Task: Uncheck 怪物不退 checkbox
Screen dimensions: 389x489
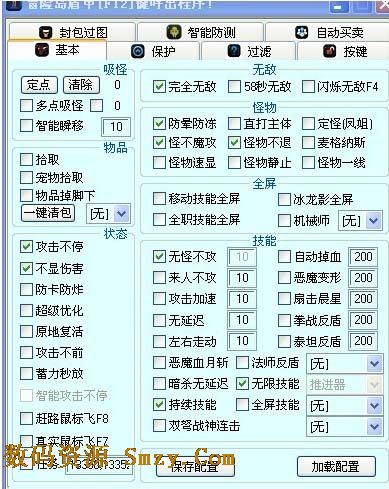Action: (x=234, y=143)
